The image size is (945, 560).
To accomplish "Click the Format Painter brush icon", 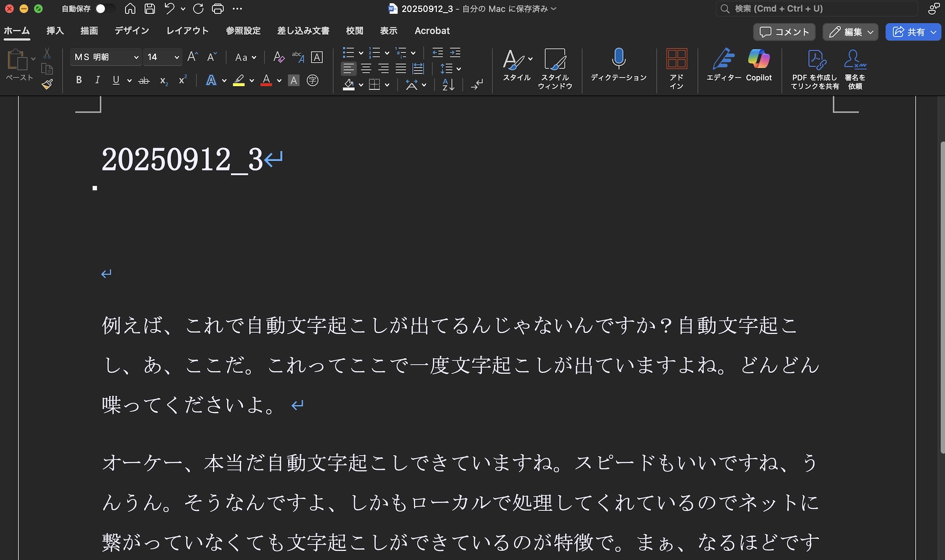I will coord(47,85).
